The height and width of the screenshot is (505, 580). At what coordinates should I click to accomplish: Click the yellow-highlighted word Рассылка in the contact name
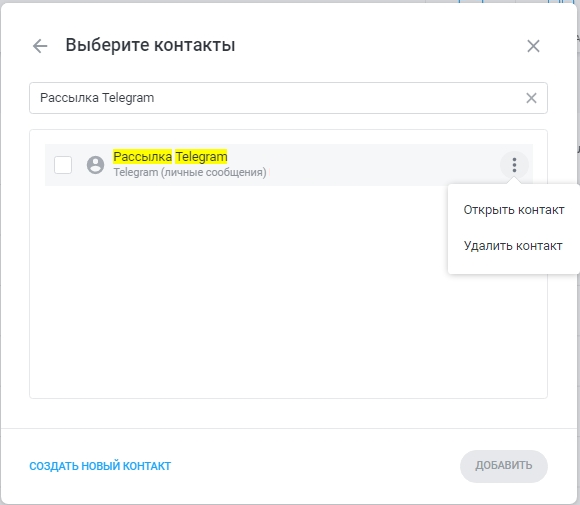click(x=142, y=156)
